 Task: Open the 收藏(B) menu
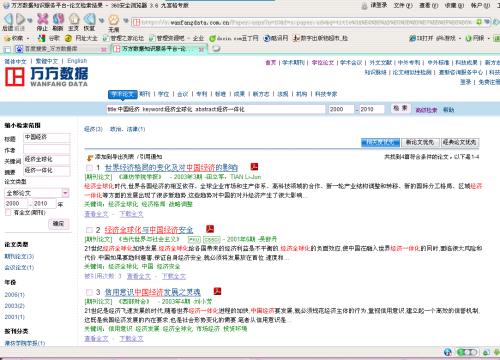point(454,6)
